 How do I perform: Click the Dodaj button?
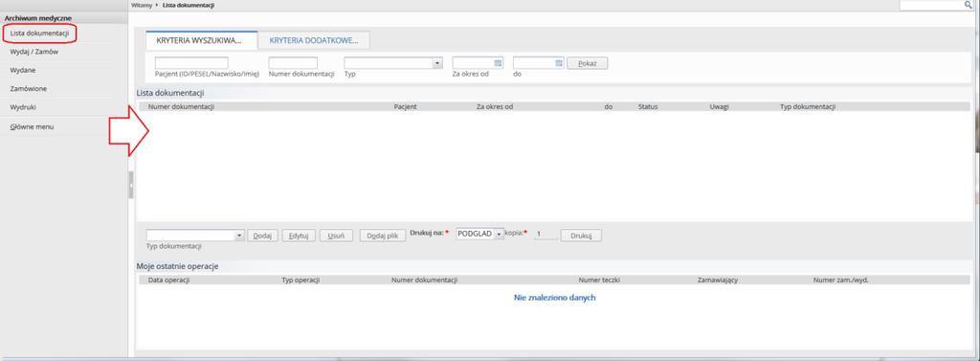click(263, 236)
